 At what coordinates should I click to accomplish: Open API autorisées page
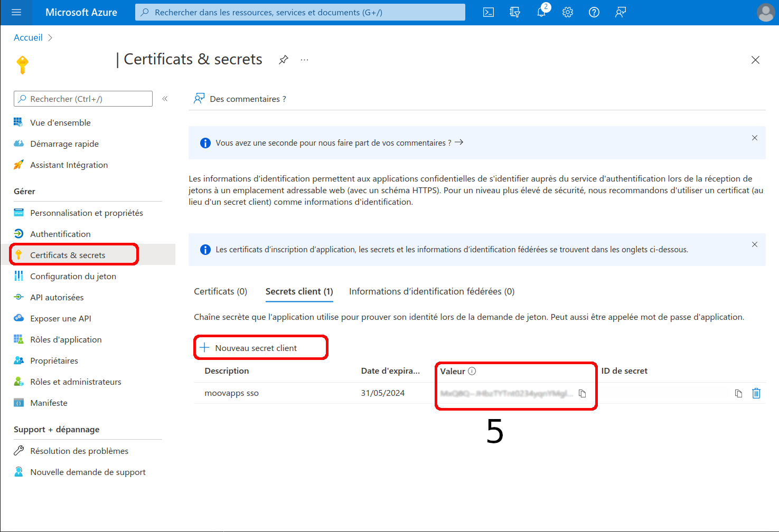[57, 297]
